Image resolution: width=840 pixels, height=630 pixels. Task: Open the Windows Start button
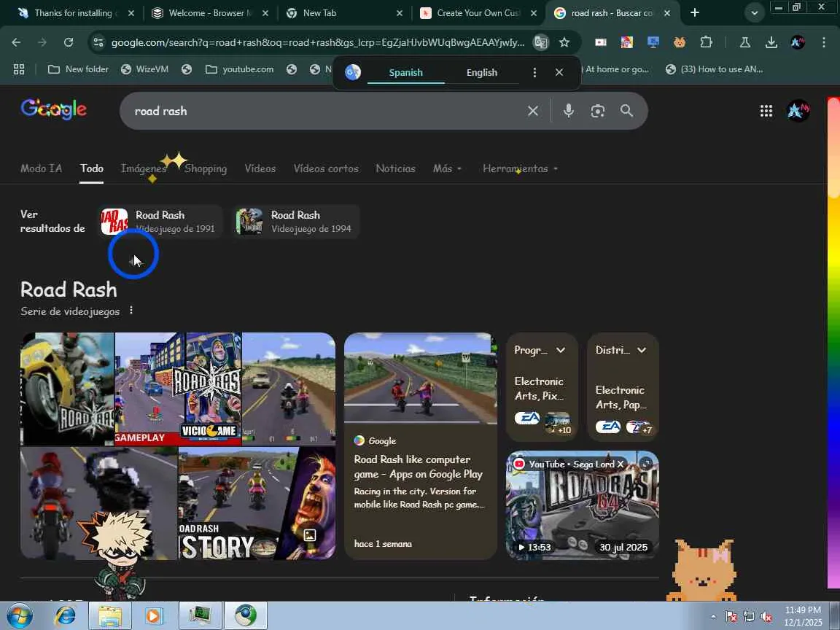pos(19,615)
